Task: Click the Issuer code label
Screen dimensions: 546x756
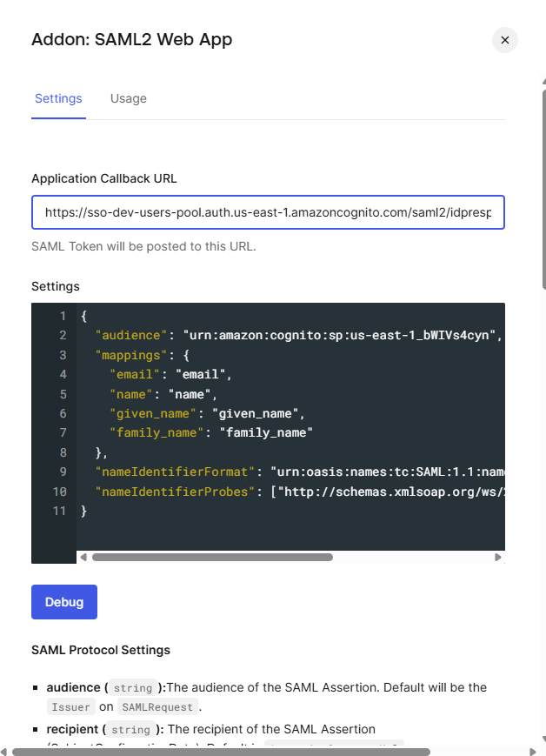Action: point(70,707)
